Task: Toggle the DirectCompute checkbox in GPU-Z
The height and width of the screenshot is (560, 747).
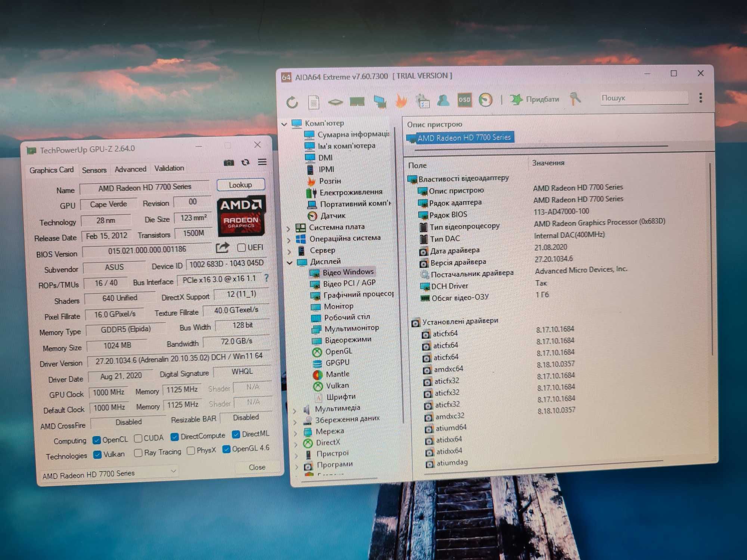Action: 174,436
